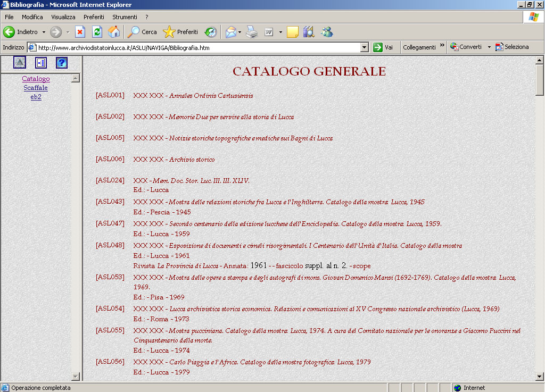545x392 pixels.
Task: Open the Messenger icon in the toolbar
Action: coord(327,32)
